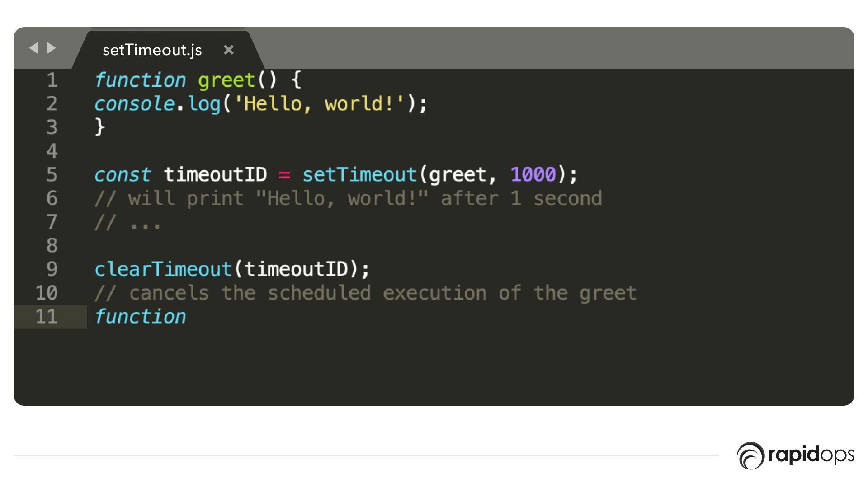Click the 1000 number value

(x=533, y=175)
